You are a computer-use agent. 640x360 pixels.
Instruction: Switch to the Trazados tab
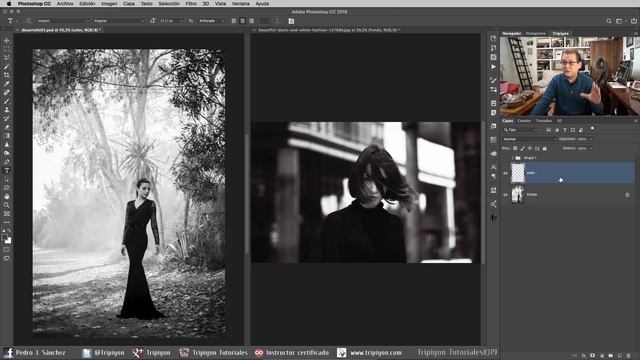coord(544,121)
